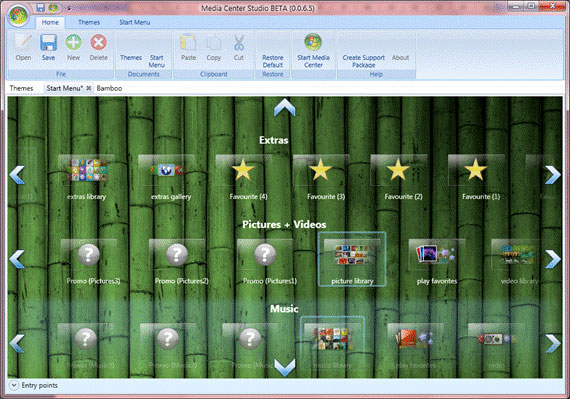The height and width of the screenshot is (399, 570).
Task: Click the quick-access save icon in title bar
Action: pyautogui.click(x=40, y=8)
